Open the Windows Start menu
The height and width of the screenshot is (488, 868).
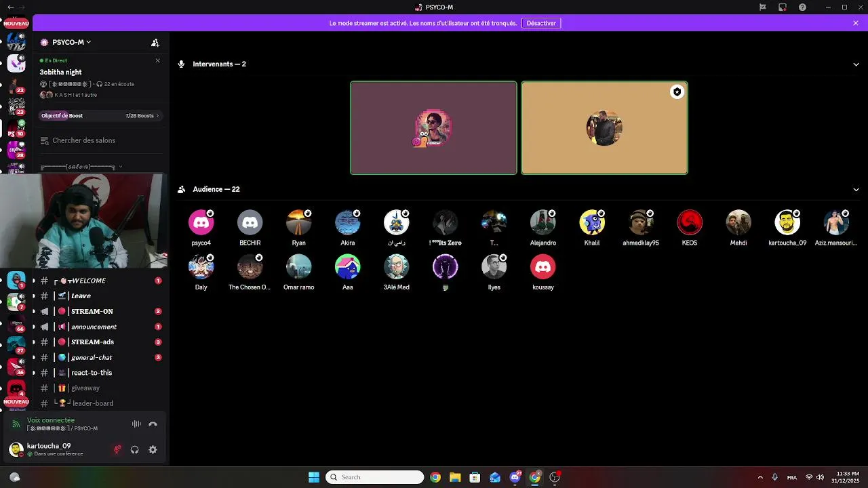tap(314, 477)
